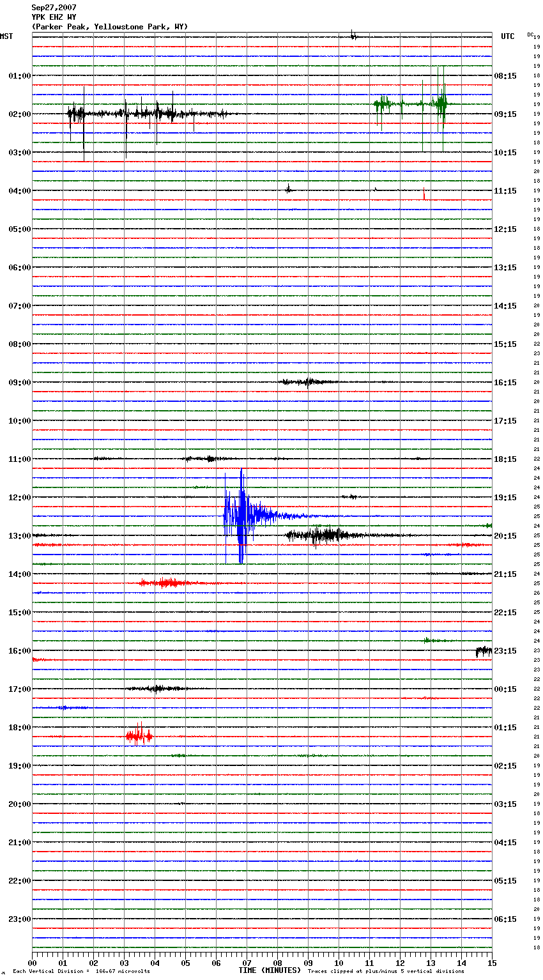The width and height of the screenshot is (543, 980).
Task: Click the 20:15 UTC time label
Action: point(505,535)
